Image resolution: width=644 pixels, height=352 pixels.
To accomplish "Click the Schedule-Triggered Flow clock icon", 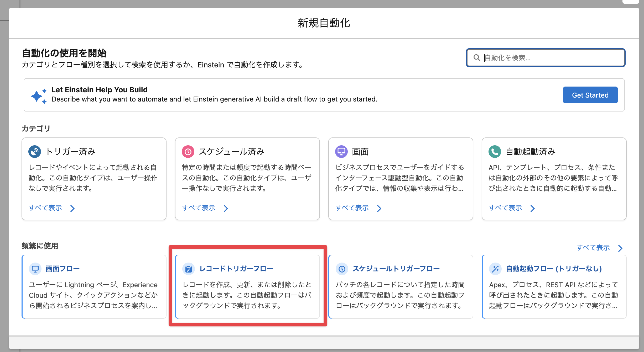I will (x=342, y=269).
